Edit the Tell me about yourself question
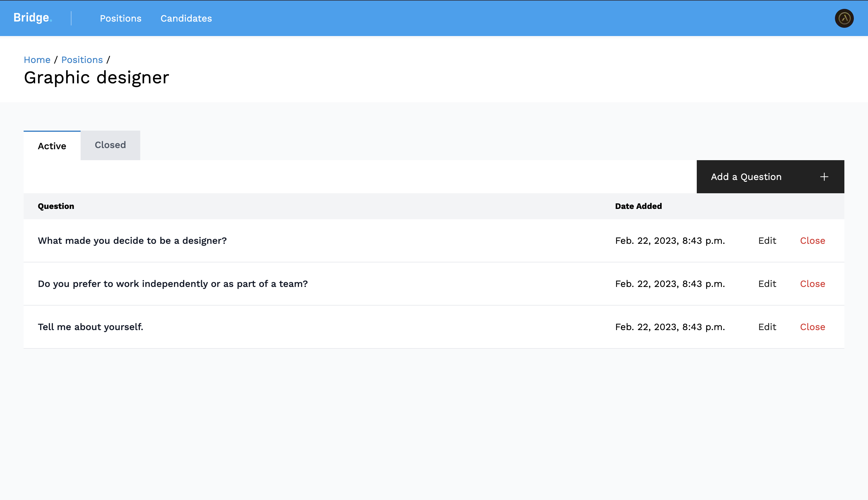Screen dimensions: 868x500 coord(767,327)
